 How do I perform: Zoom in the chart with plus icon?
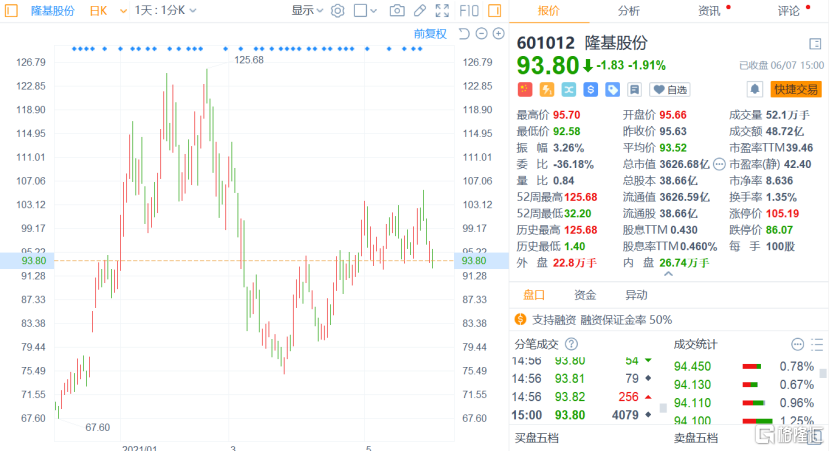pos(499,34)
